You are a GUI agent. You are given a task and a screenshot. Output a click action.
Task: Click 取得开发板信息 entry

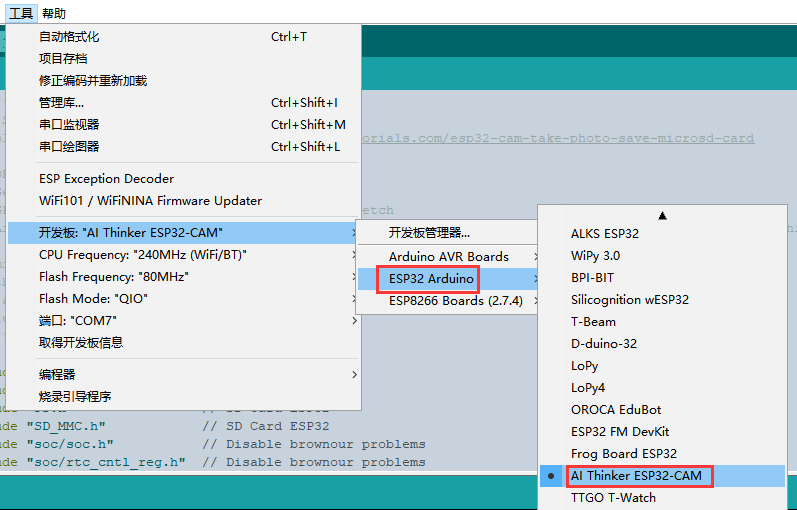184,342
